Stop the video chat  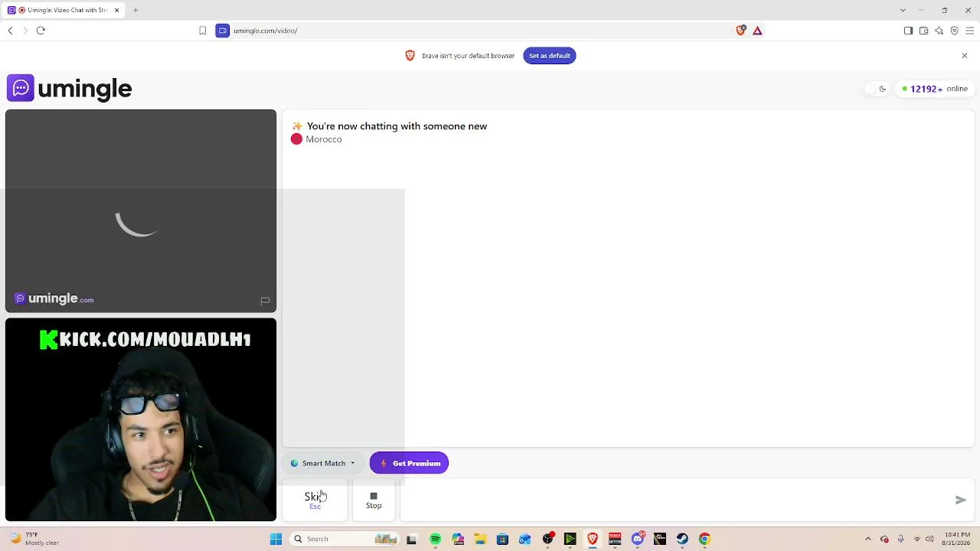pos(374,500)
